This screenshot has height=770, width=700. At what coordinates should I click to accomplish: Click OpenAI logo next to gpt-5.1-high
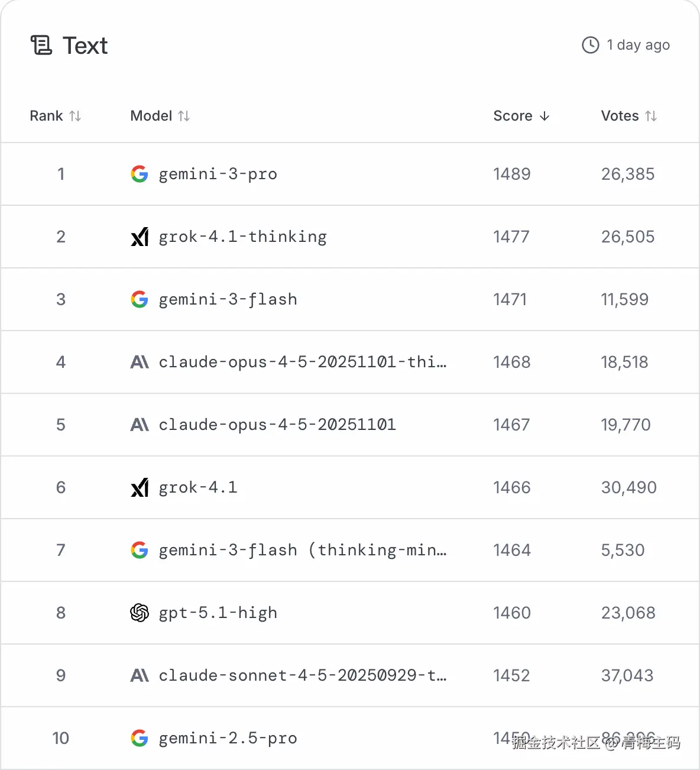pos(140,613)
